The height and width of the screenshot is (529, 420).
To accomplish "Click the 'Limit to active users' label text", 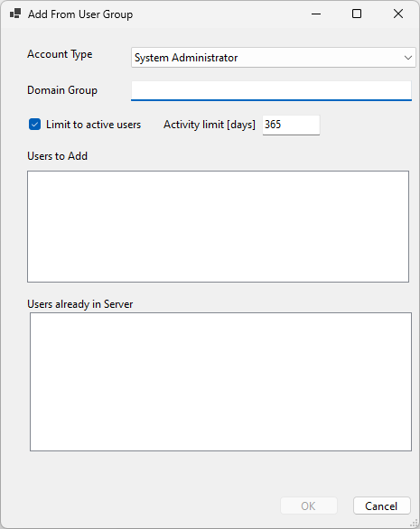I will point(94,125).
